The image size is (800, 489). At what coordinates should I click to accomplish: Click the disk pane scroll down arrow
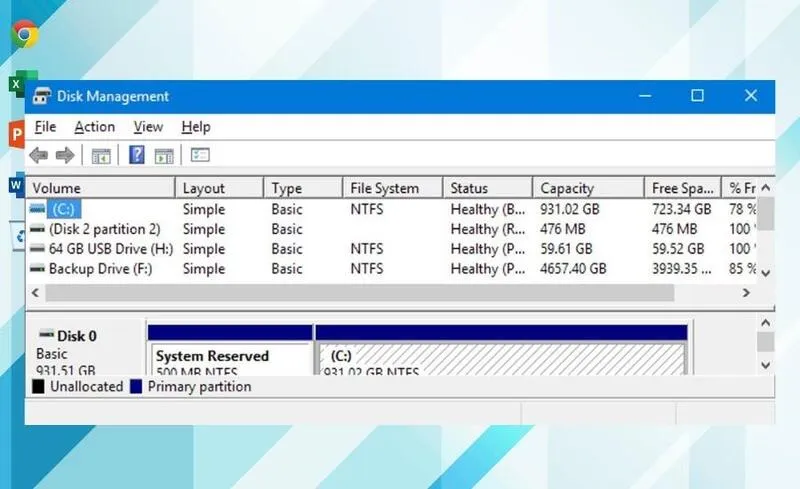[765, 365]
